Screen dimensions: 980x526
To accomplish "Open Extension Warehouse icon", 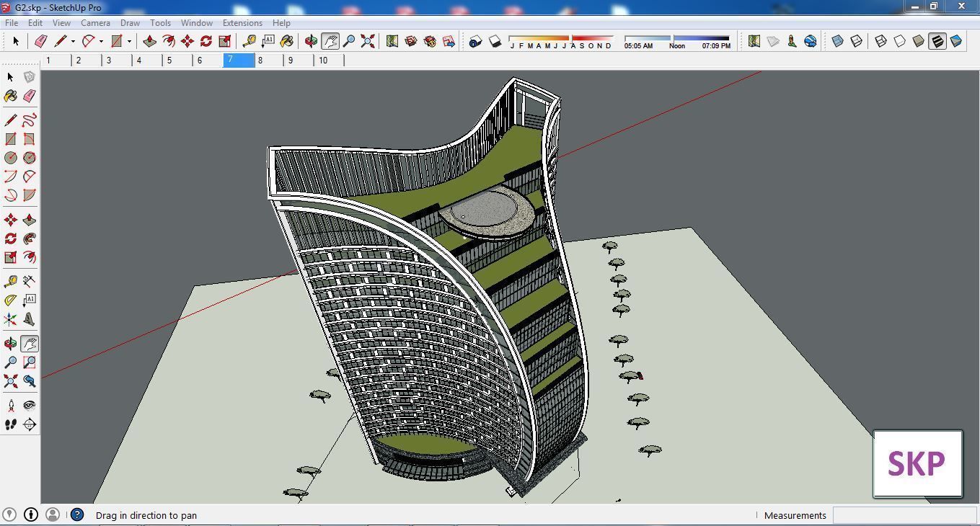I will tap(429, 41).
